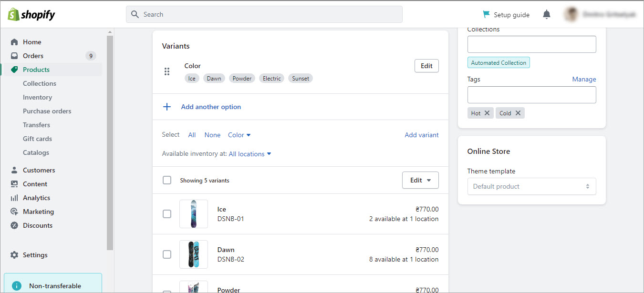Open Customers in sidebar
The width and height of the screenshot is (644, 293).
39,170
